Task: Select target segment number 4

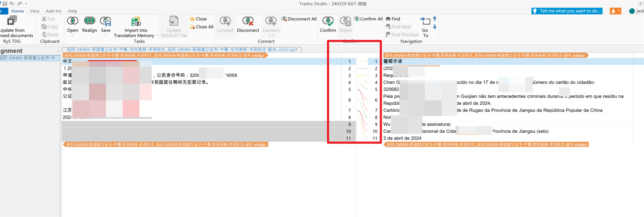Action: coord(376,82)
